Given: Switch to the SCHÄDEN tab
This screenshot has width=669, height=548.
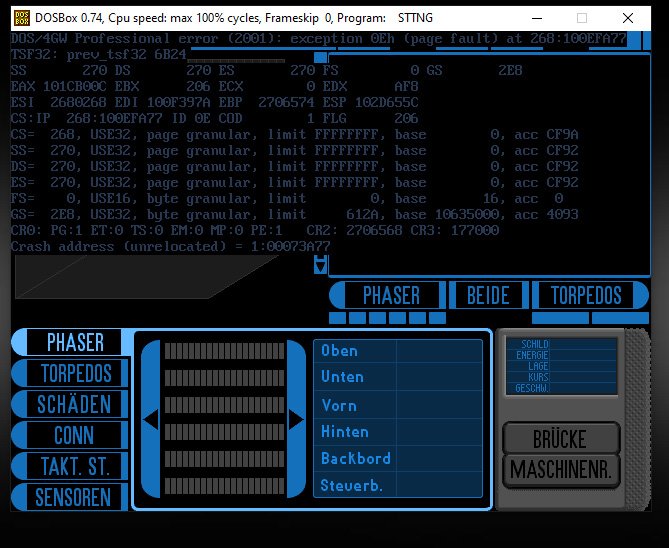Looking at the screenshot, I should (x=70, y=404).
